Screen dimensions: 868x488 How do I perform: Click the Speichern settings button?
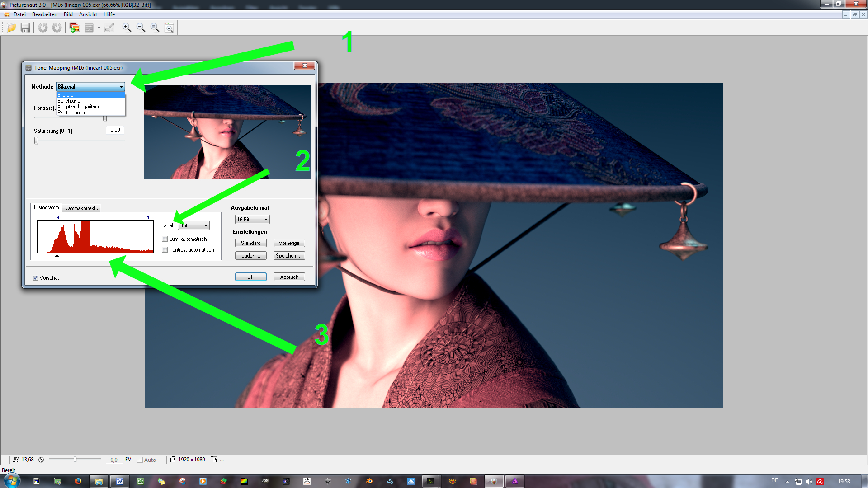pos(289,256)
